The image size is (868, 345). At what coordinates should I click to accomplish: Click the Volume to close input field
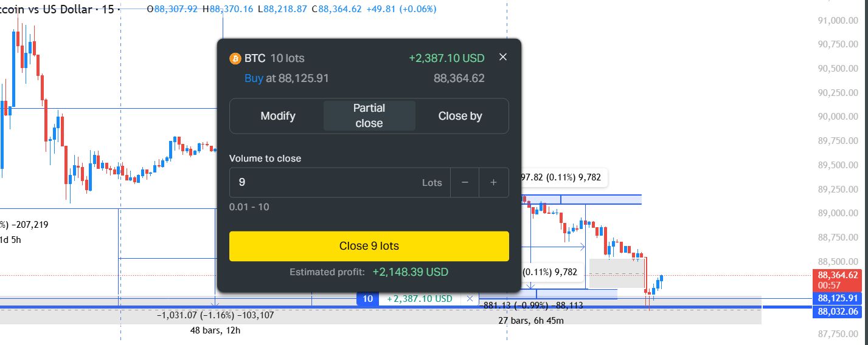(322, 183)
